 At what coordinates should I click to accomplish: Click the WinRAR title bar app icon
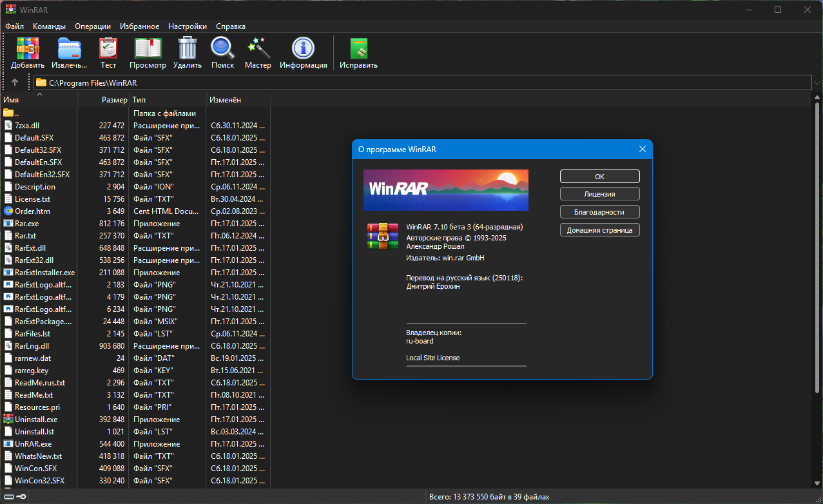(x=11, y=10)
